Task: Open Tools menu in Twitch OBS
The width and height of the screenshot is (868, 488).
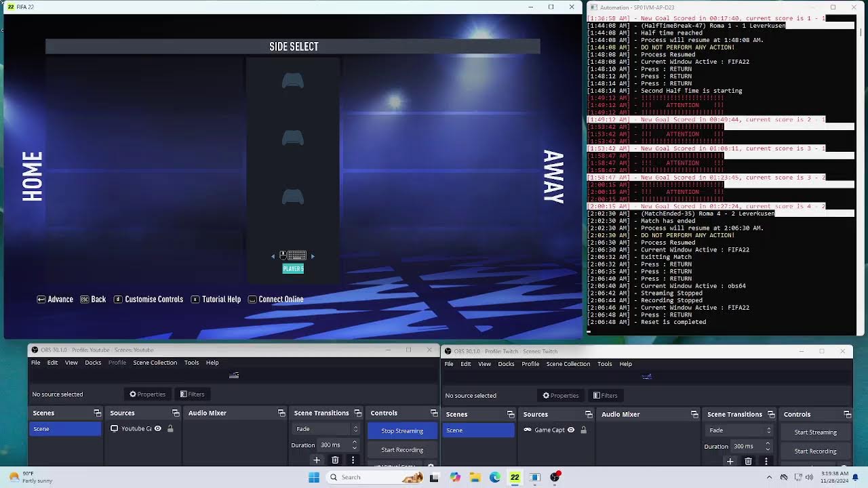Action: tap(604, 364)
